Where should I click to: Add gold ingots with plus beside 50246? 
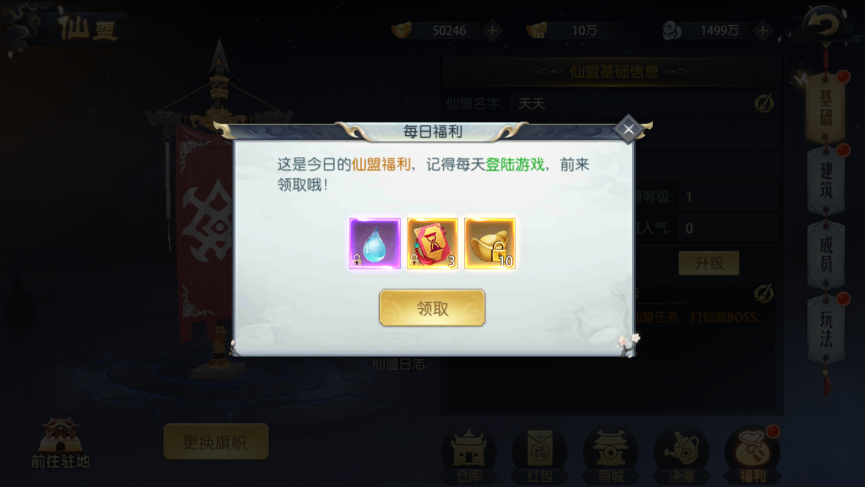point(492,30)
